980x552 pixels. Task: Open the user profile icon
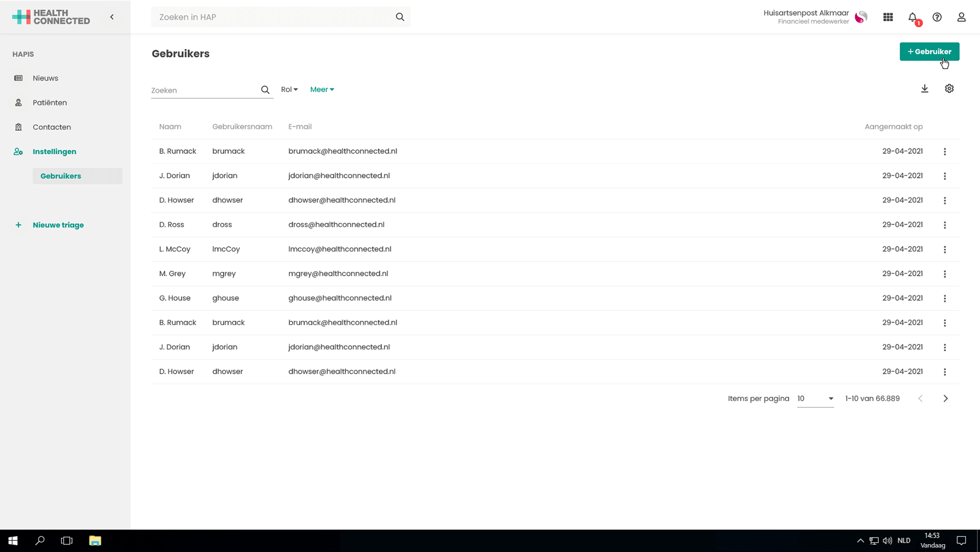pyautogui.click(x=962, y=17)
